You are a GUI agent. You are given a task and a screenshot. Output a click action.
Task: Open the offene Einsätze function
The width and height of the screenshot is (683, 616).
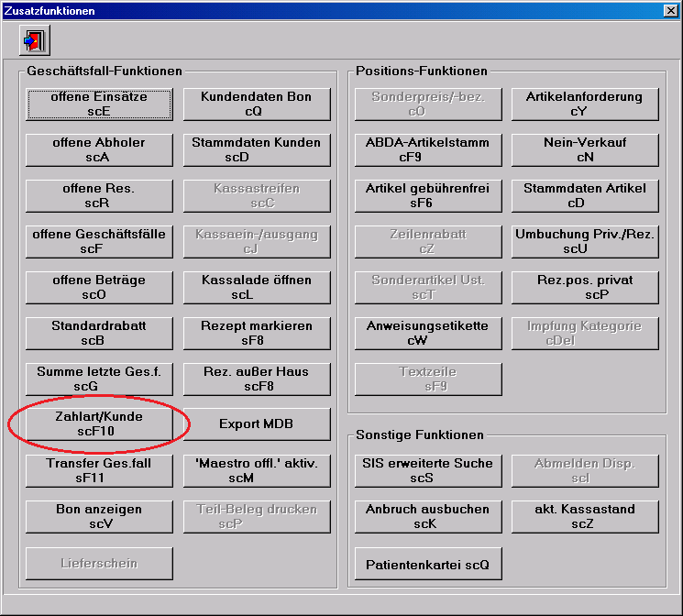[99, 104]
